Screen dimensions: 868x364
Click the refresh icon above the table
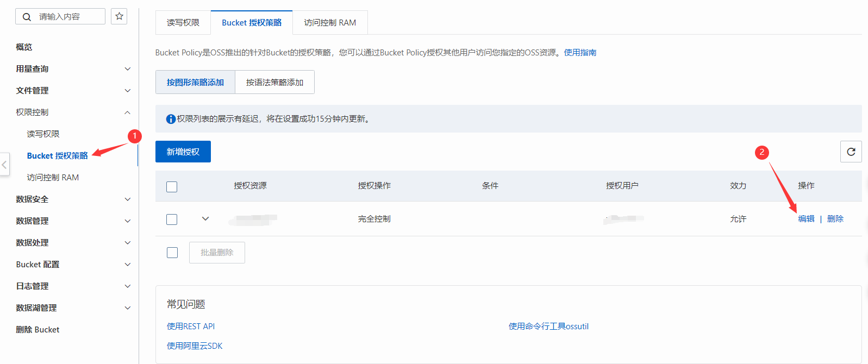(x=851, y=152)
